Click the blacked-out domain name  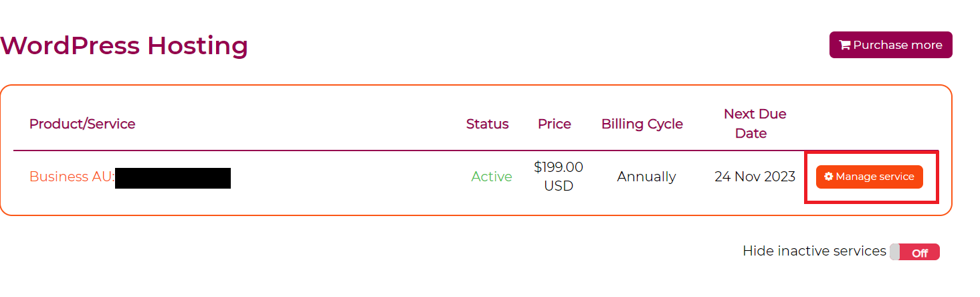pos(173,178)
